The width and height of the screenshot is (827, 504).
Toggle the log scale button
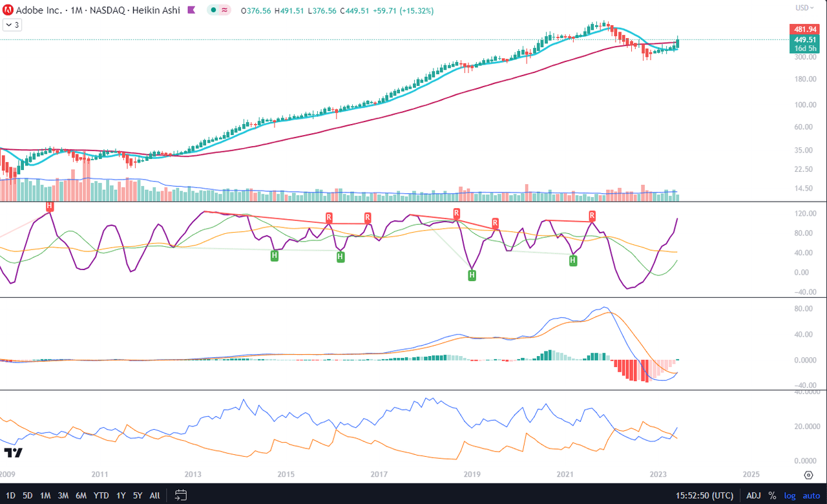point(790,496)
